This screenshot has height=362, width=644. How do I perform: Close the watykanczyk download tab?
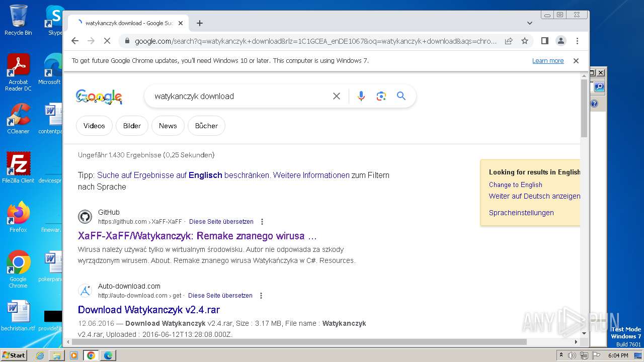[181, 23]
